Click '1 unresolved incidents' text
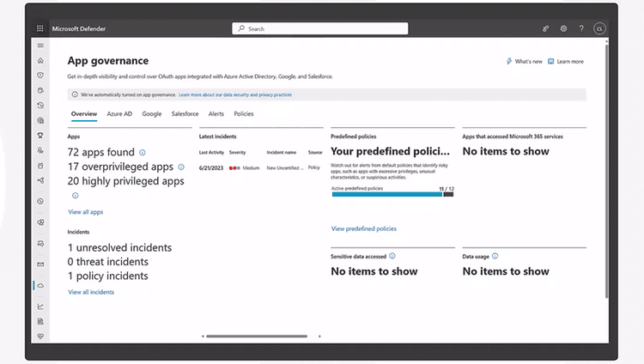Image resolution: width=644 pixels, height=364 pixels. pos(119,247)
